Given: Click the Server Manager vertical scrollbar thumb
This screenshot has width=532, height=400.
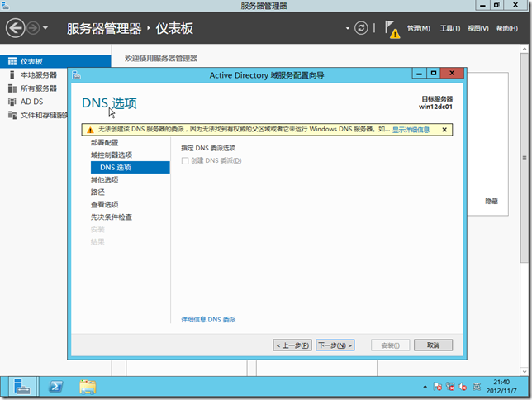Looking at the screenshot, I should 525,157.
